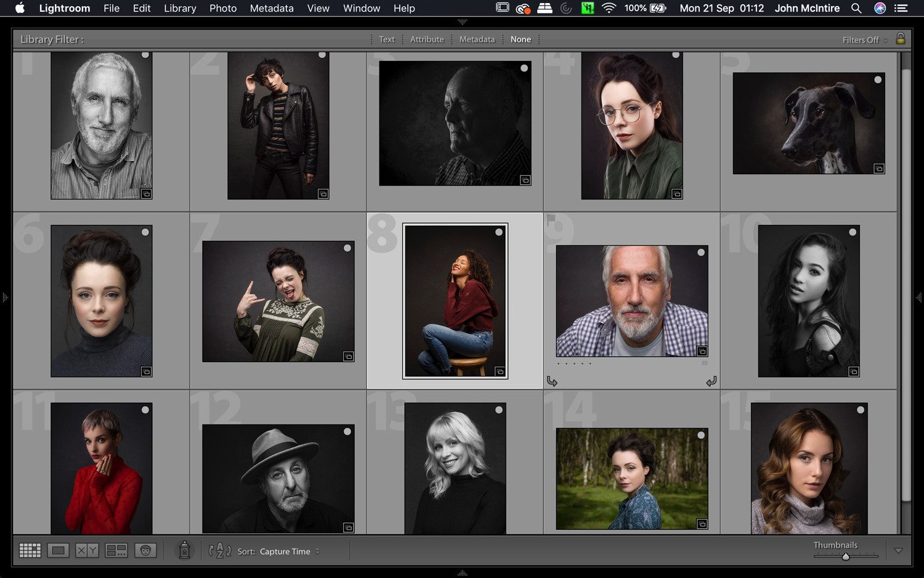Adjust the Thumbnails size slider

pyautogui.click(x=845, y=556)
